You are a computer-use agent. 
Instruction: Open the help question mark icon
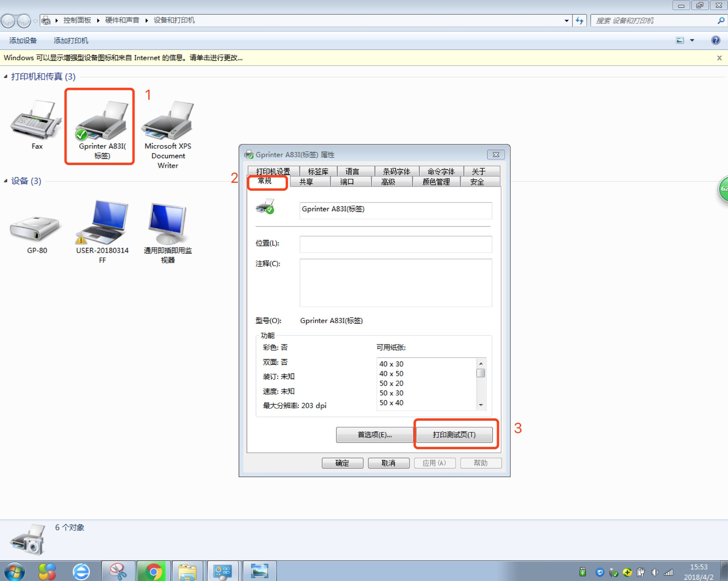pos(715,40)
